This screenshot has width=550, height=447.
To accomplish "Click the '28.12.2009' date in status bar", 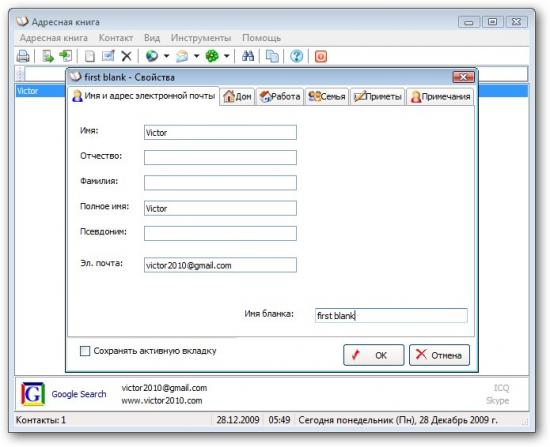I will (x=238, y=420).
